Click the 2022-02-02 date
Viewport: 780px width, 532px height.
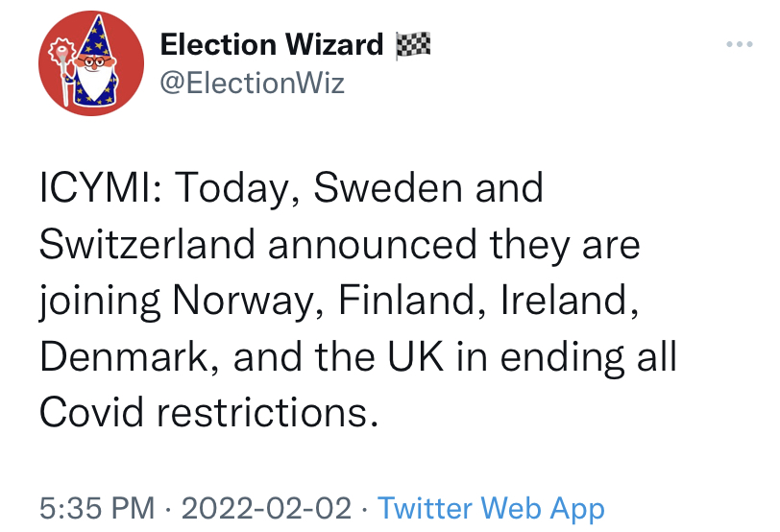coord(266,508)
